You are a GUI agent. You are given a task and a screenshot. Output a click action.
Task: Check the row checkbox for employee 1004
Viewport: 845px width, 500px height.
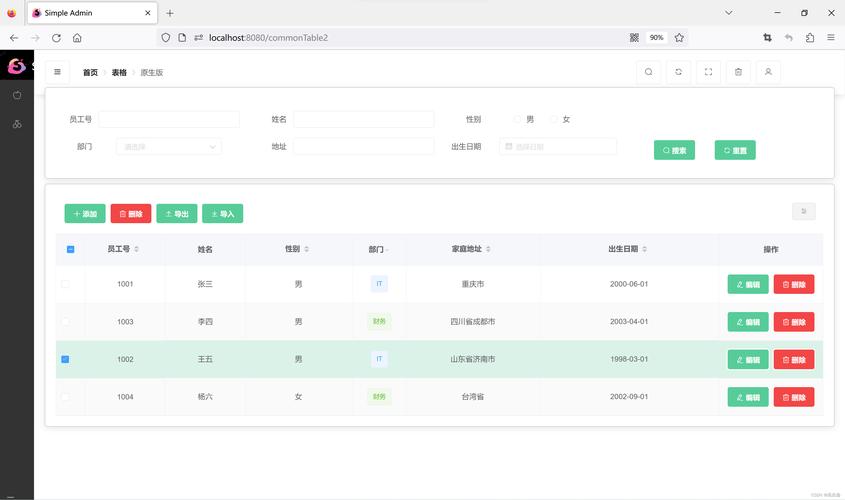coord(65,397)
